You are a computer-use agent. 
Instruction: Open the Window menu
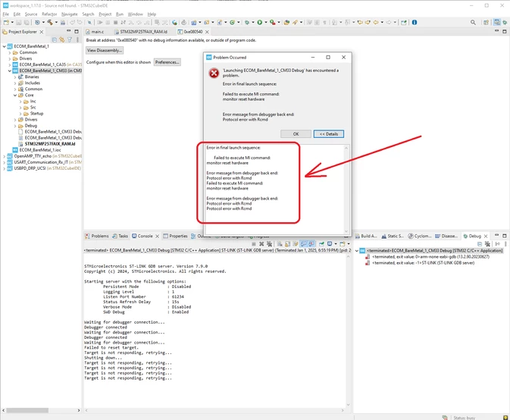pos(136,14)
